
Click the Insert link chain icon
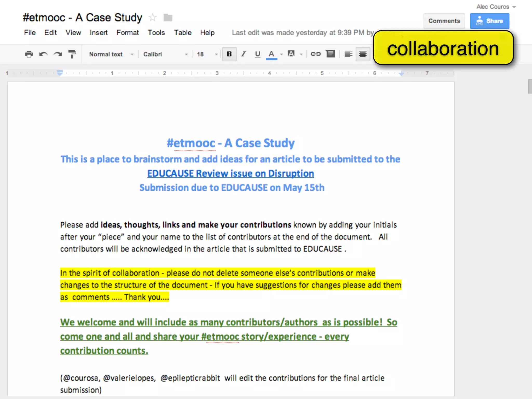click(x=315, y=54)
